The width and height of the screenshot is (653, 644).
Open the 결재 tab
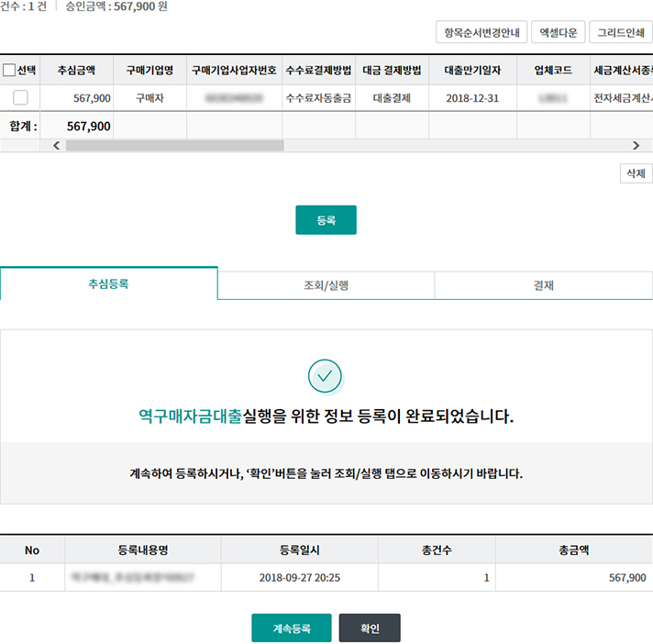pos(543,285)
